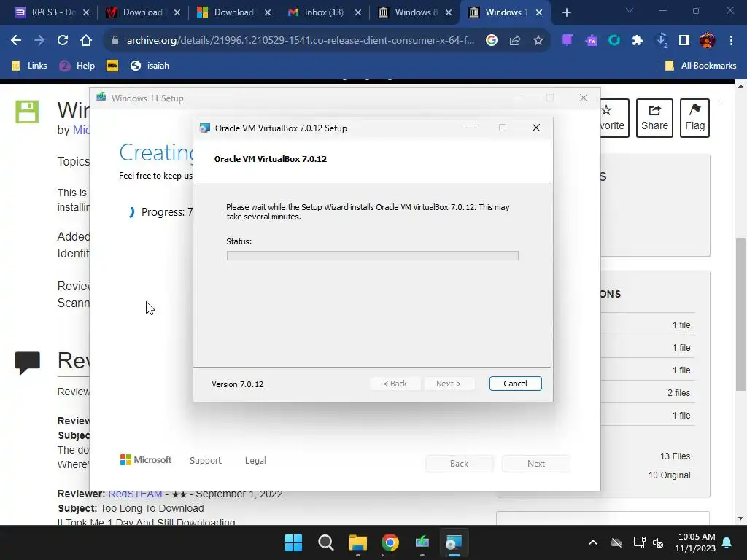The image size is (747, 560).
Task: Open the tab search chevron in Chrome
Action: 630,10
